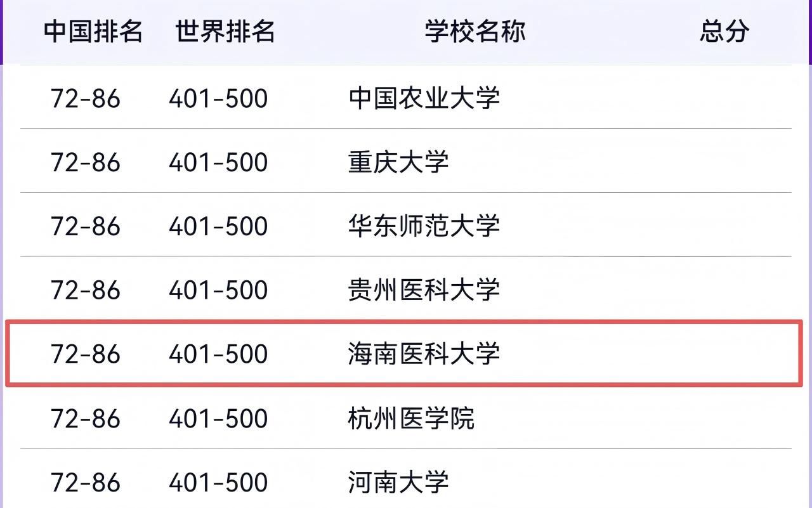Image resolution: width=812 pixels, height=508 pixels.
Task: Click the 世界排名 column header
Action: tap(225, 31)
